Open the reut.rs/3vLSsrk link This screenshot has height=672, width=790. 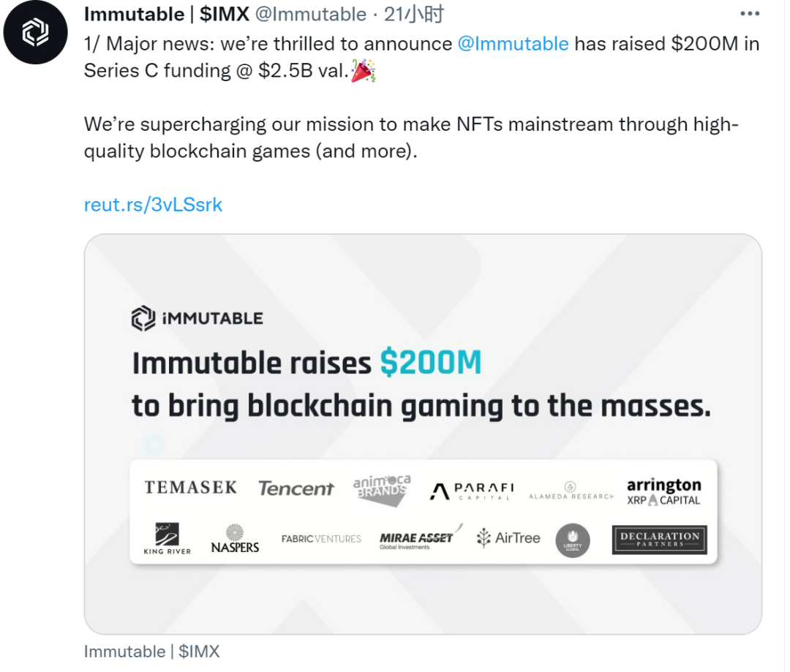coord(153,205)
